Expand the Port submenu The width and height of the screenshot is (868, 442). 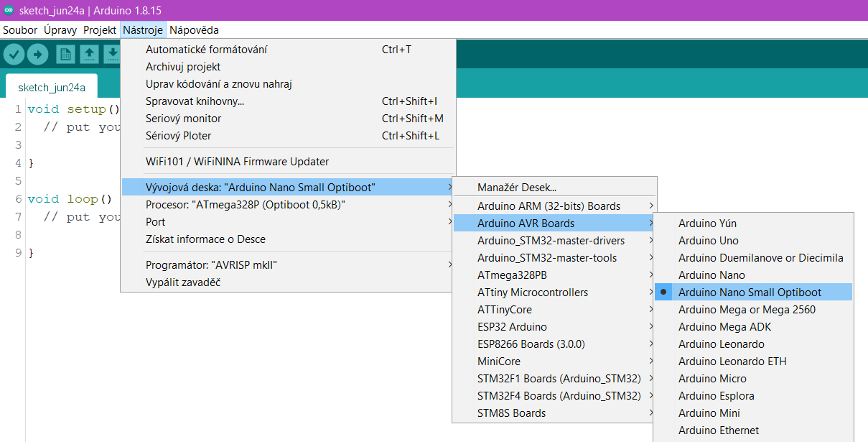(x=288, y=222)
